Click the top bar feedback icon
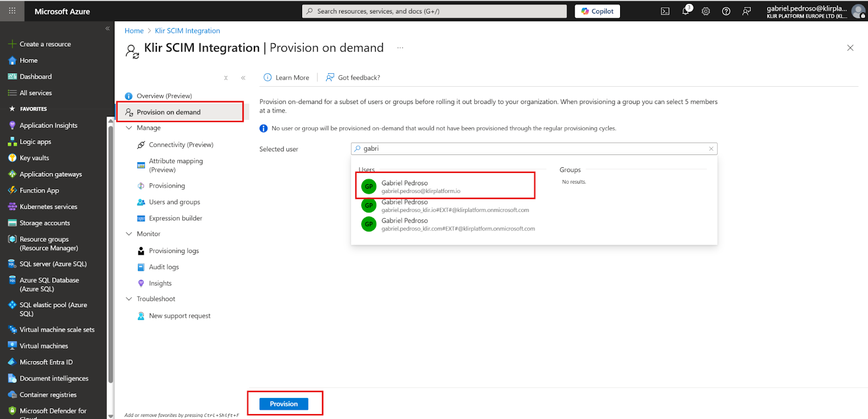Image resolution: width=868 pixels, height=419 pixels. point(746,11)
